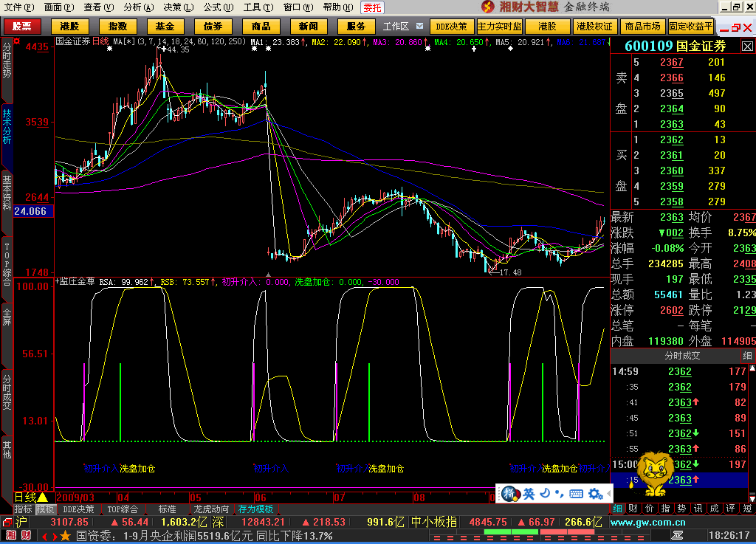Viewport: 756px width, 544px height.
Task: Select the 讯 tab in quote panel
Action: coord(698,509)
